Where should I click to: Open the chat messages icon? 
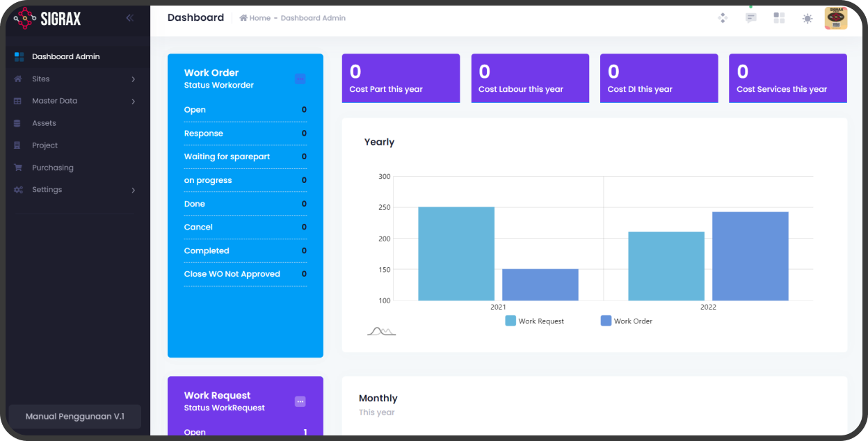pyautogui.click(x=750, y=18)
